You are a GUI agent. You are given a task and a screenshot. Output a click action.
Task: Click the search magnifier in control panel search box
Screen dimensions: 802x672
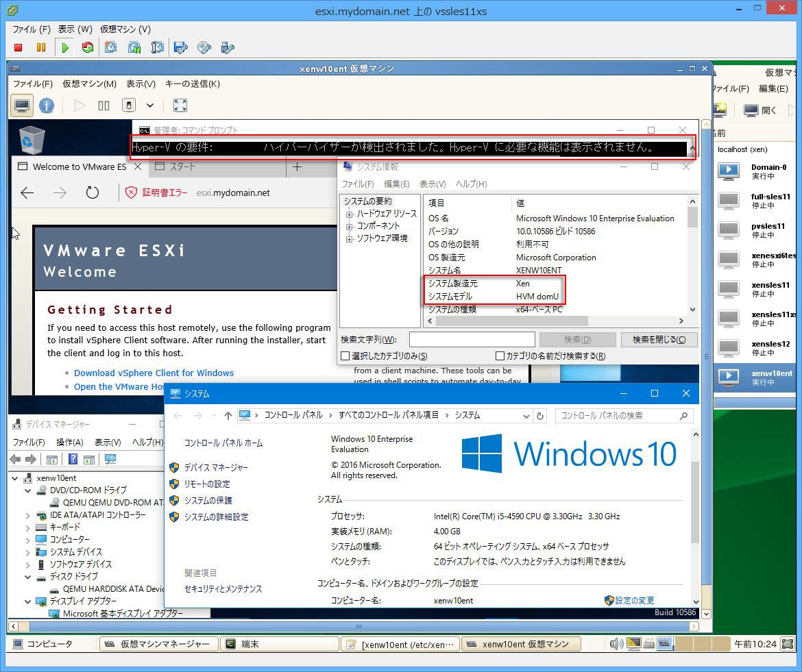click(684, 416)
